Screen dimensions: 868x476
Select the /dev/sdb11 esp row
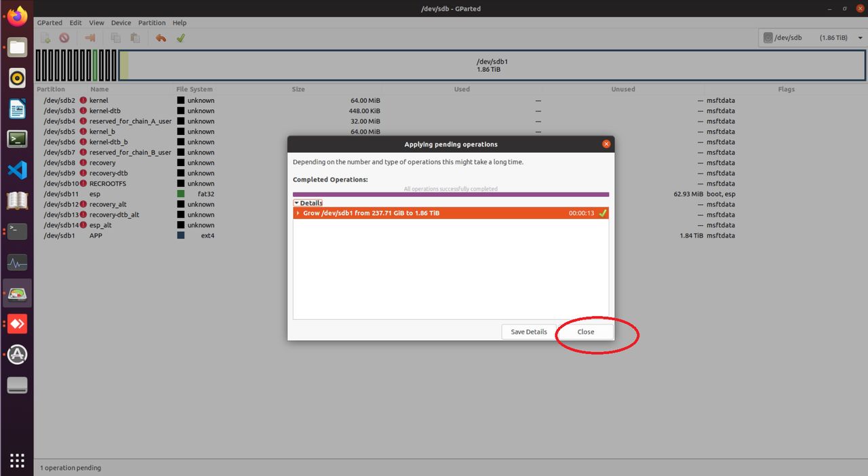point(451,194)
